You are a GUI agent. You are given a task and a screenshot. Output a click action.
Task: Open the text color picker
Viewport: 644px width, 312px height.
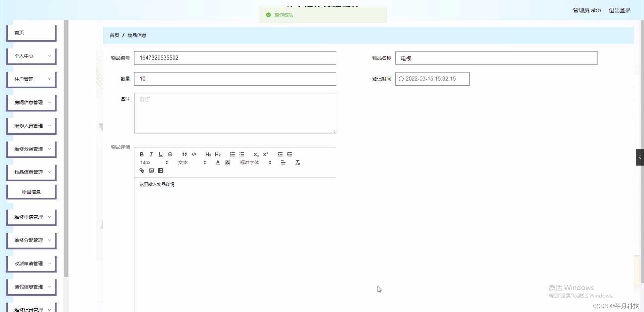[217, 162]
